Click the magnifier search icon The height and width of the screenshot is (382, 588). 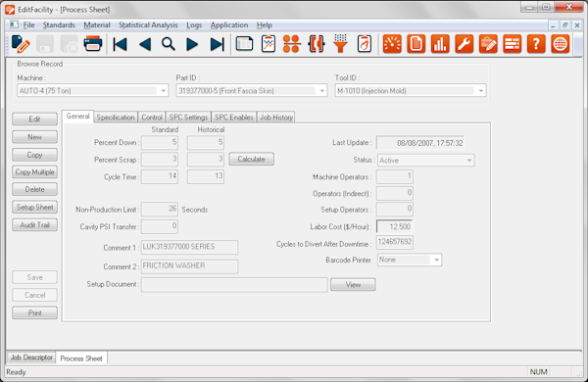(169, 44)
